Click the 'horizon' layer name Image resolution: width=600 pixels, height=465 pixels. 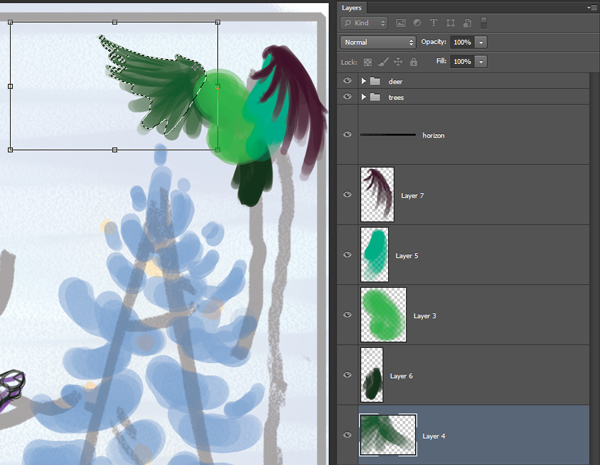(x=434, y=135)
